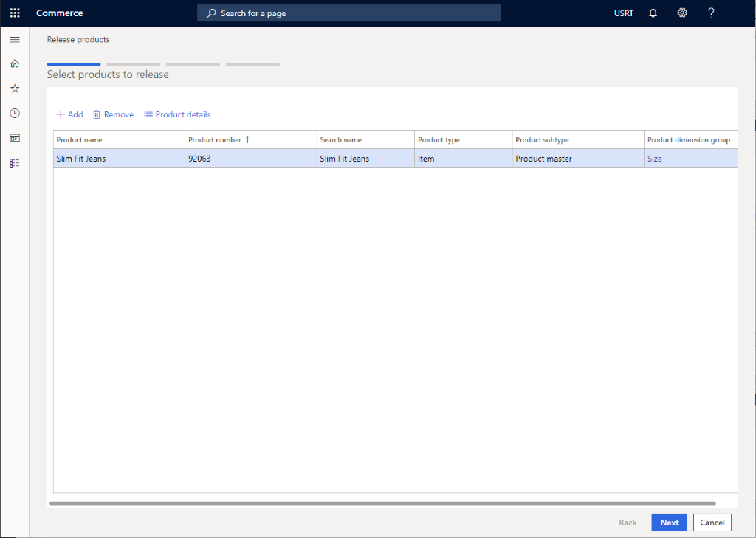The width and height of the screenshot is (756, 538).
Task: Open recently opened pages clock icon
Action: point(14,113)
